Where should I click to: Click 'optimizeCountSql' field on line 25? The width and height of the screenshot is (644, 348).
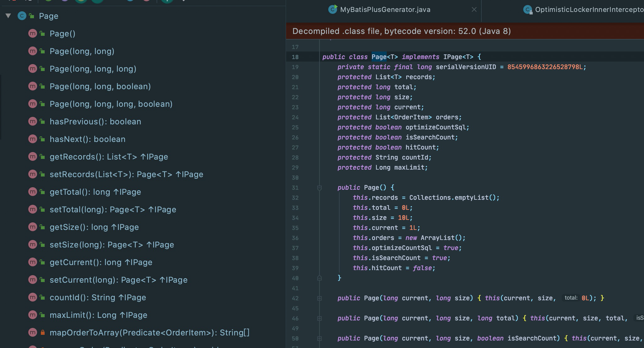click(436, 127)
